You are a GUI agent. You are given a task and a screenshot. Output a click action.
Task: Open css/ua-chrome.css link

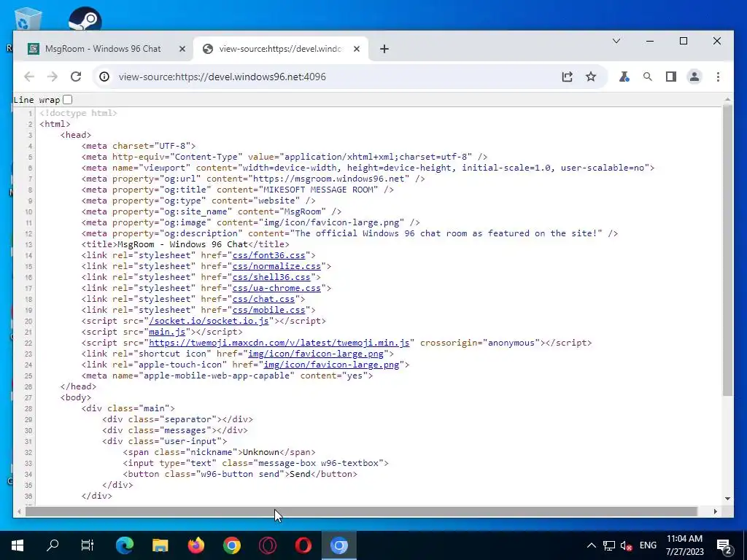pos(276,288)
